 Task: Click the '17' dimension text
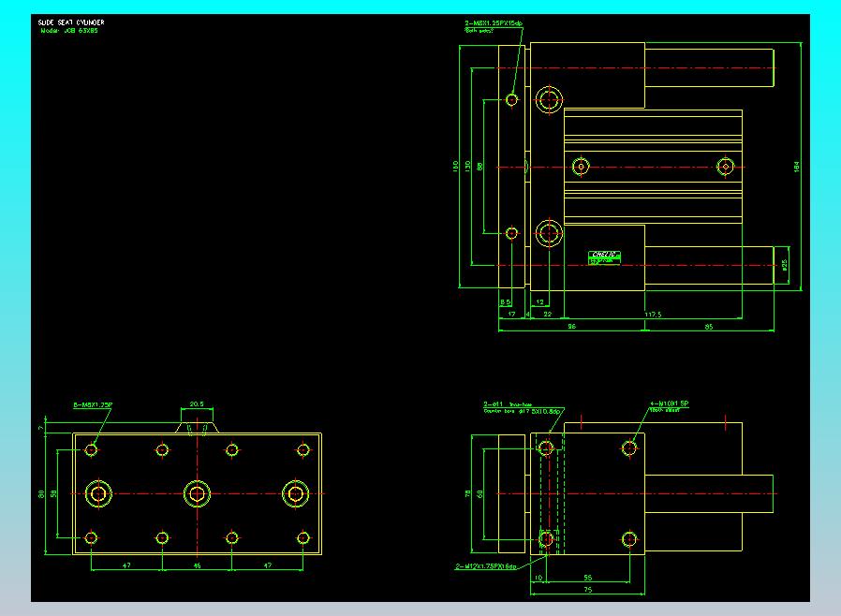coord(511,315)
